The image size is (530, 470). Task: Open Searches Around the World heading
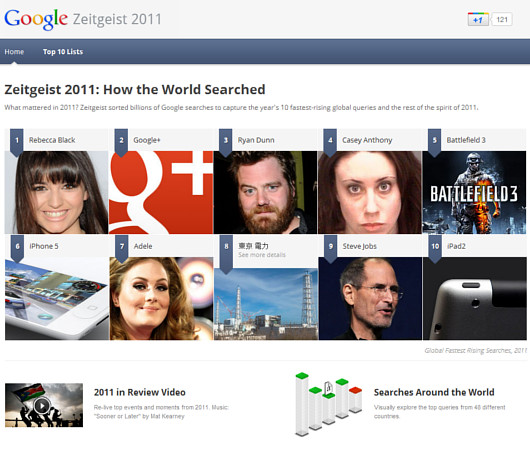tap(434, 392)
